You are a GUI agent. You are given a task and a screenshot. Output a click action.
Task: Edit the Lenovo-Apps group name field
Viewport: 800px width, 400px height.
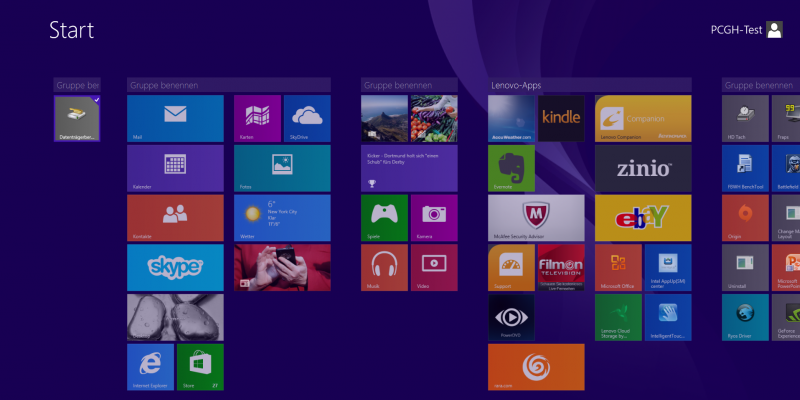point(590,85)
